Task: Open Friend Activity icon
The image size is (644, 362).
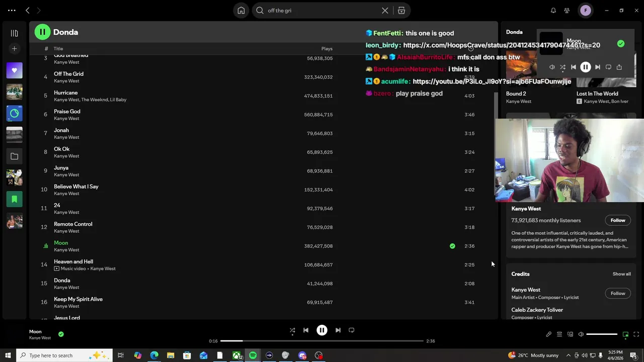Action: point(567,11)
